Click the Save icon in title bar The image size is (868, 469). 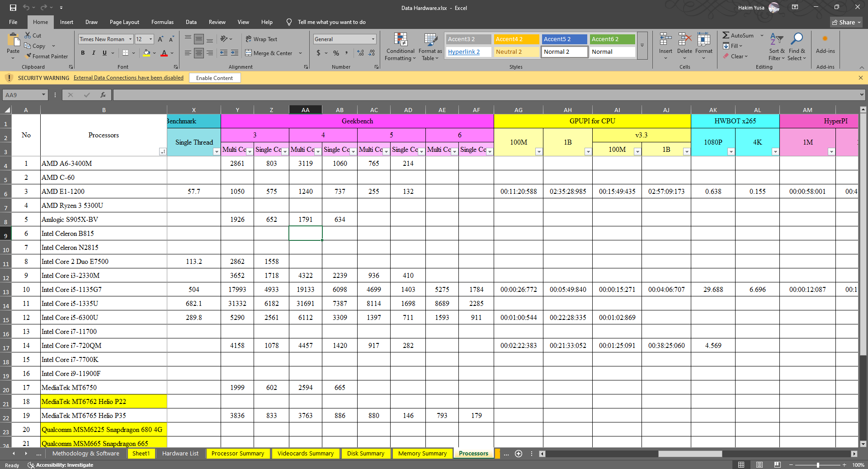(x=13, y=8)
